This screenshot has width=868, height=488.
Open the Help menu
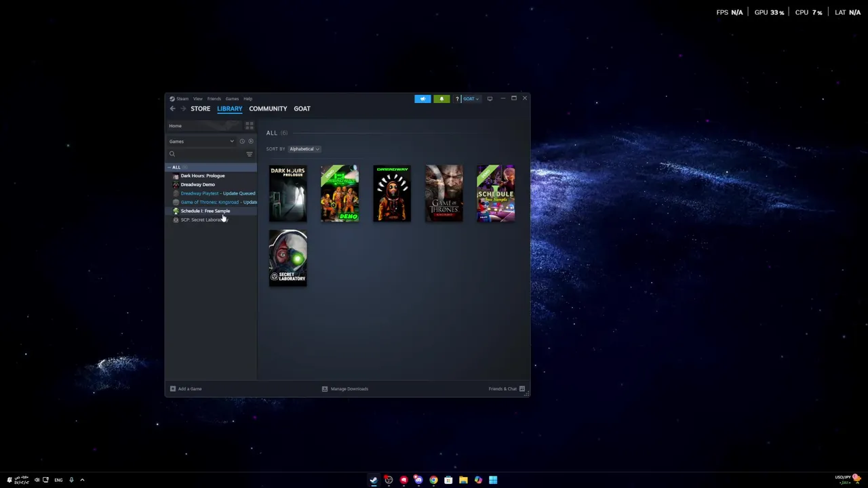point(248,99)
